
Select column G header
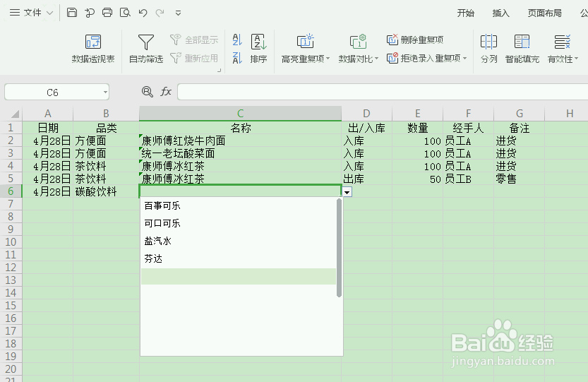tap(520, 113)
